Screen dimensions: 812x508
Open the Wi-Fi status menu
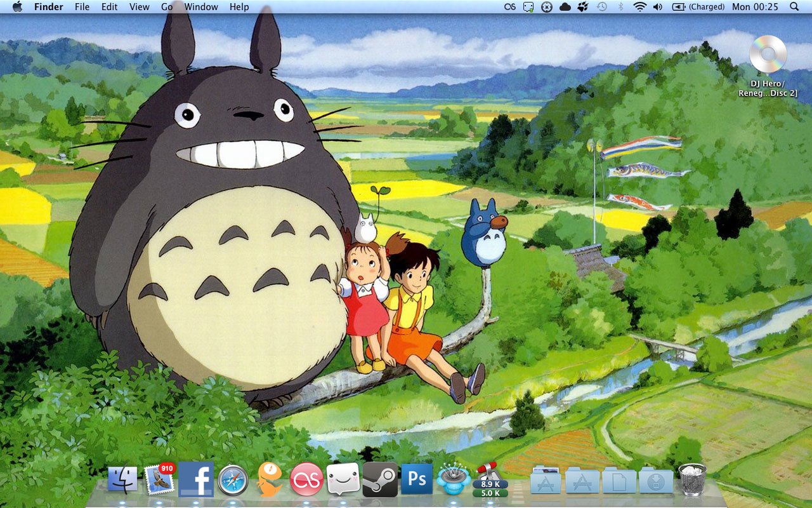coord(639,7)
